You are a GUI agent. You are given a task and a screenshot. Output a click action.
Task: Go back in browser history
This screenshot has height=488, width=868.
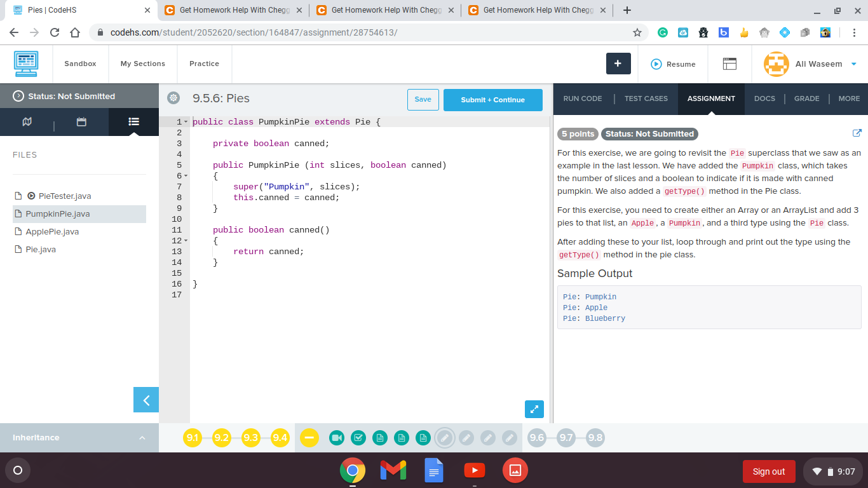(x=14, y=32)
